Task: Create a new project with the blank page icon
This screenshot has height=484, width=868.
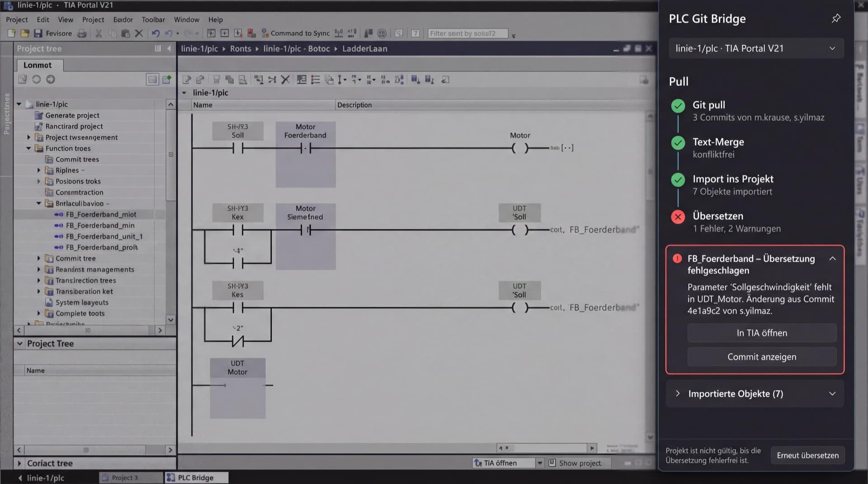Action: pos(12,33)
